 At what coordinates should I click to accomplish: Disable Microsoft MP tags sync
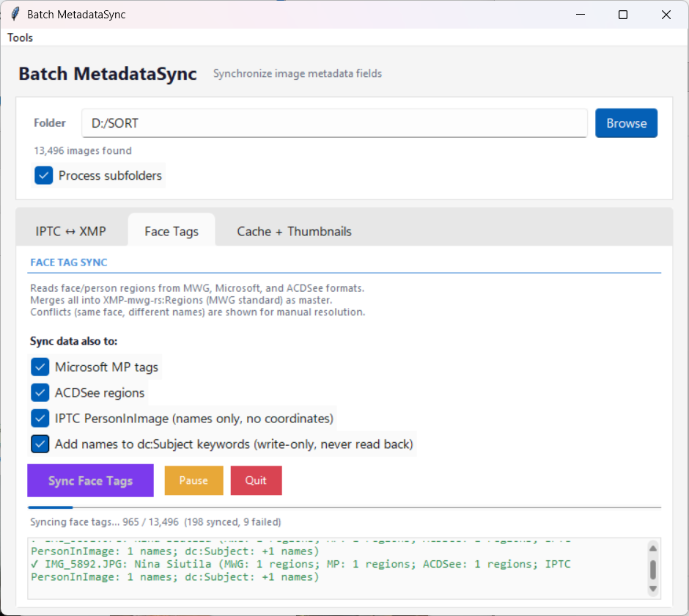pyautogui.click(x=40, y=367)
